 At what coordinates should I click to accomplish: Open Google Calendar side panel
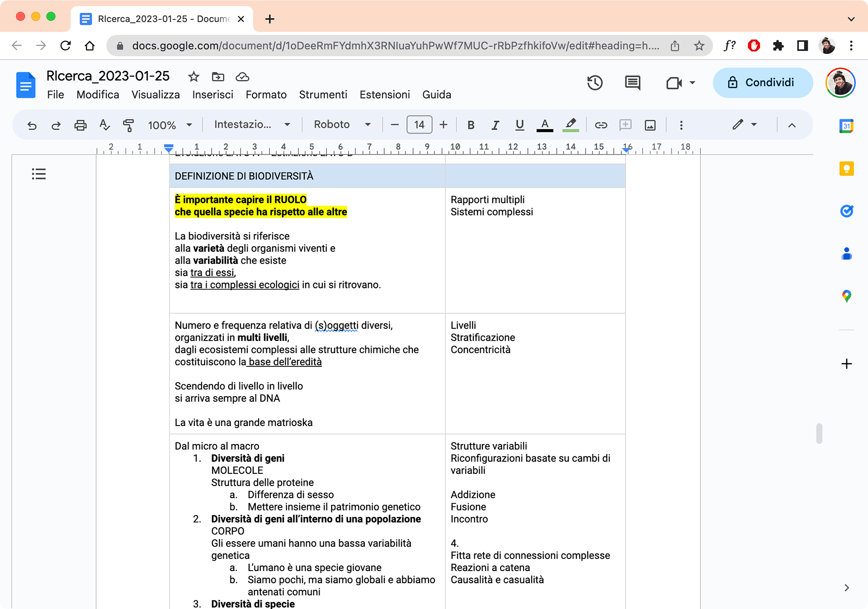(846, 126)
